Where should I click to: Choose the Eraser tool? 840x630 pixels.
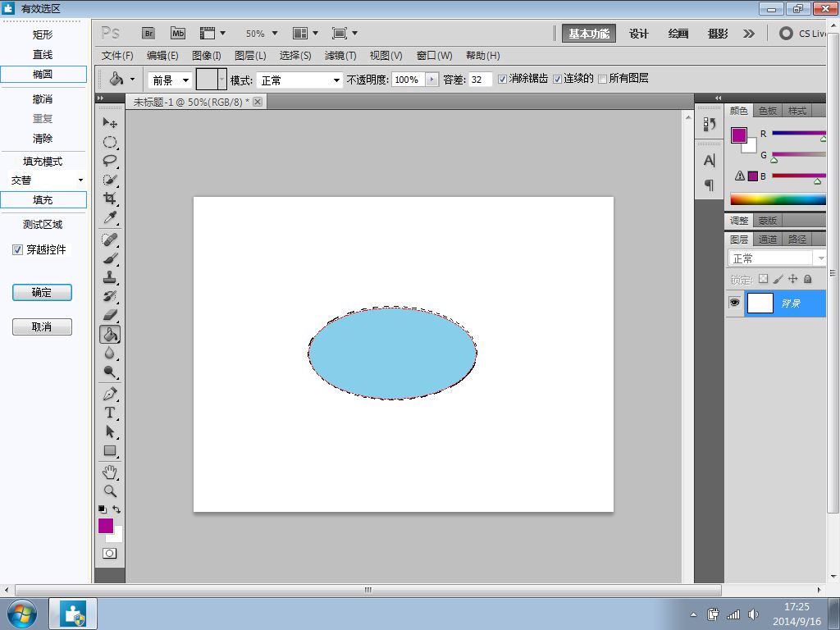coord(109,315)
